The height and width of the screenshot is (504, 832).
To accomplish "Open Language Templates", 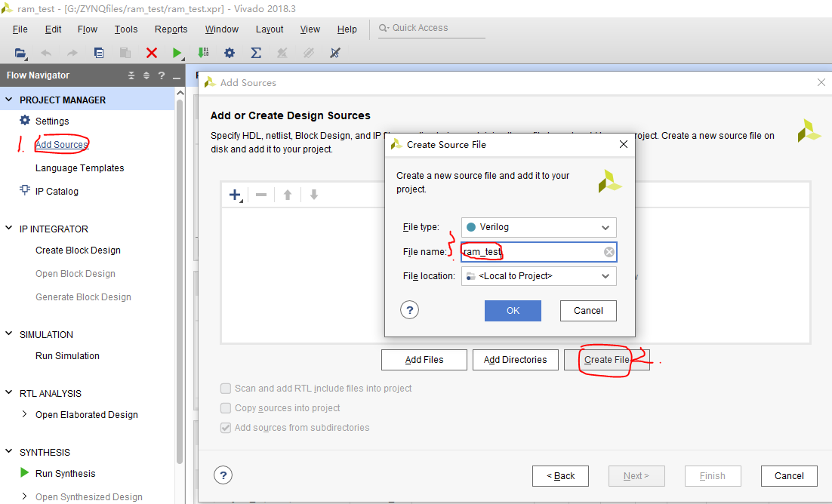I will coord(79,167).
